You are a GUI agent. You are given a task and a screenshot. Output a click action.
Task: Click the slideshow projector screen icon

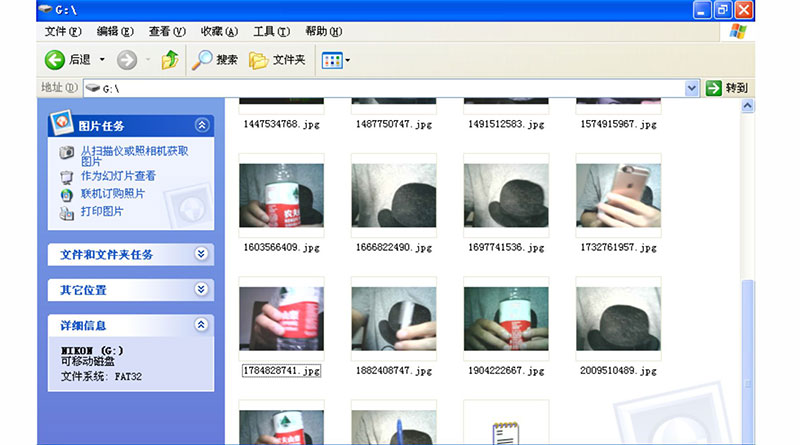click(x=66, y=177)
